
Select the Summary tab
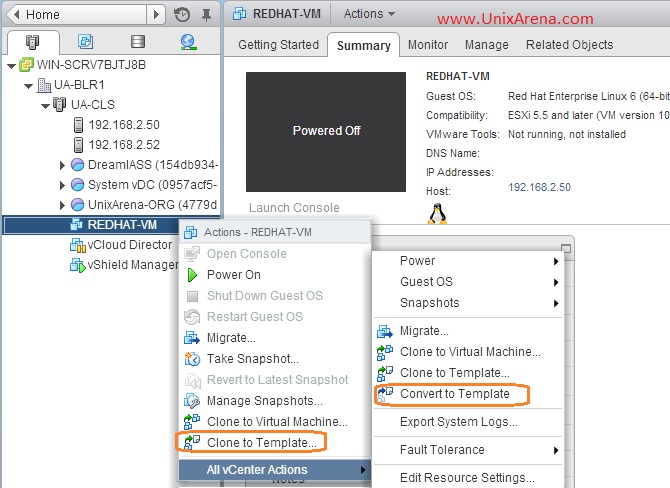pos(364,45)
